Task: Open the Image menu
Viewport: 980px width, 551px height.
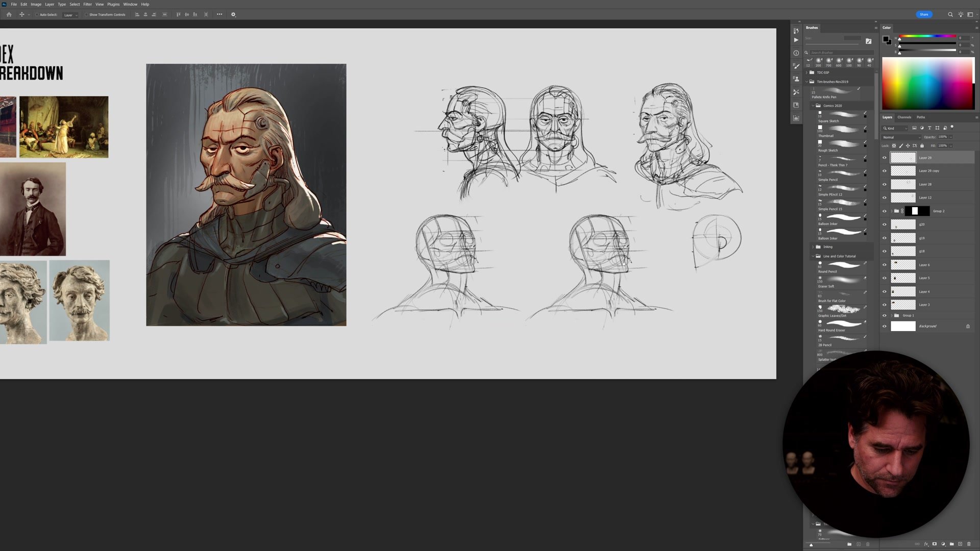Action: coord(36,4)
